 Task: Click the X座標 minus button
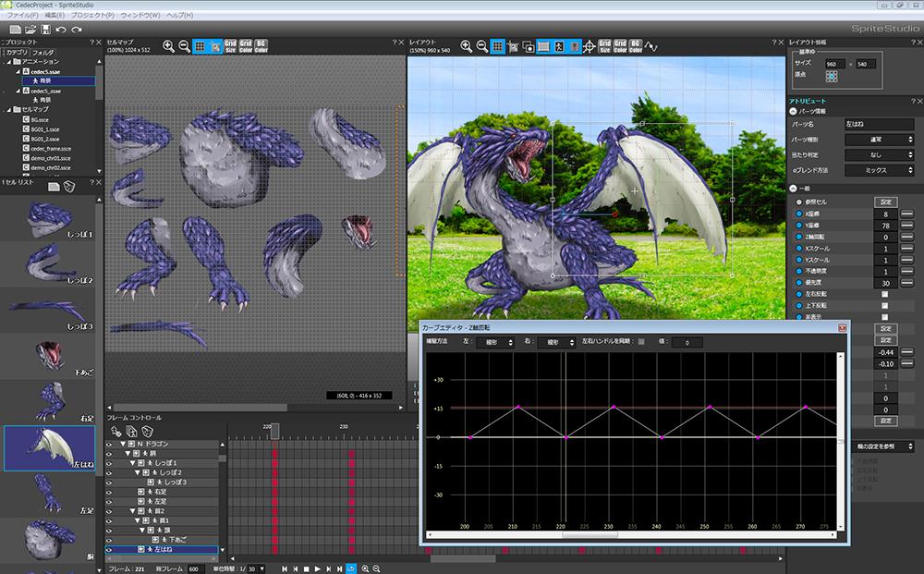coord(907,214)
